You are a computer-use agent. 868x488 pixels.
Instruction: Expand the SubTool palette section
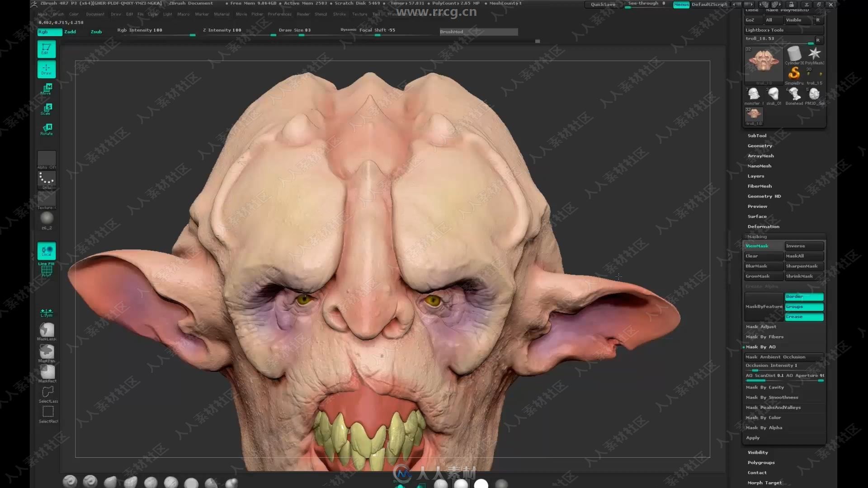pos(757,136)
